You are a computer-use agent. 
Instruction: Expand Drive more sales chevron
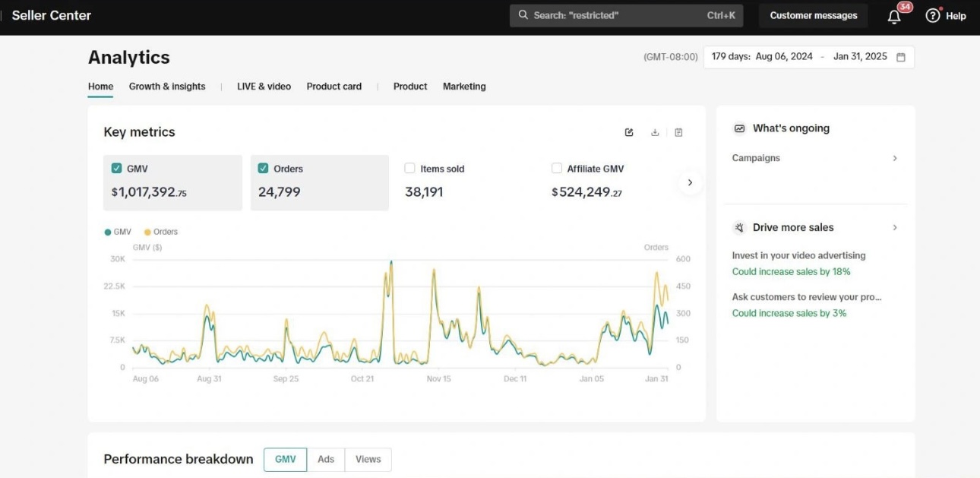[895, 227]
